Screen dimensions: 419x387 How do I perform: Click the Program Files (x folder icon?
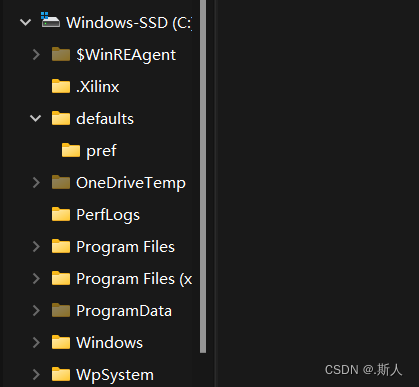[x=61, y=278]
